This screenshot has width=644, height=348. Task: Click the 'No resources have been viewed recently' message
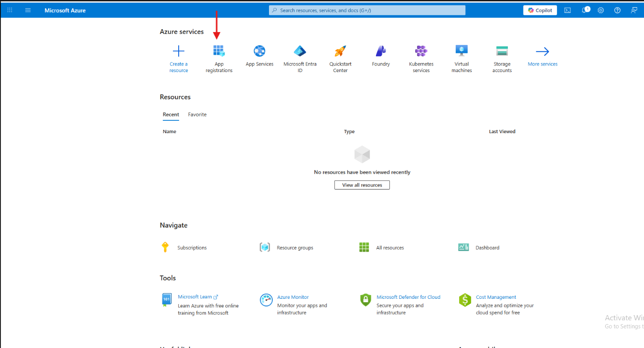coord(362,172)
